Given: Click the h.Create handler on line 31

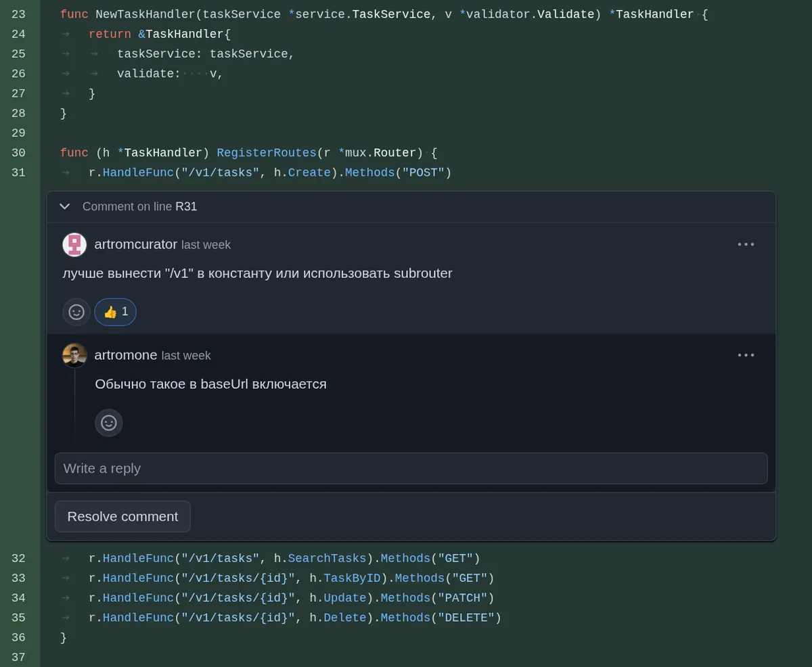Looking at the screenshot, I should coord(302,172).
